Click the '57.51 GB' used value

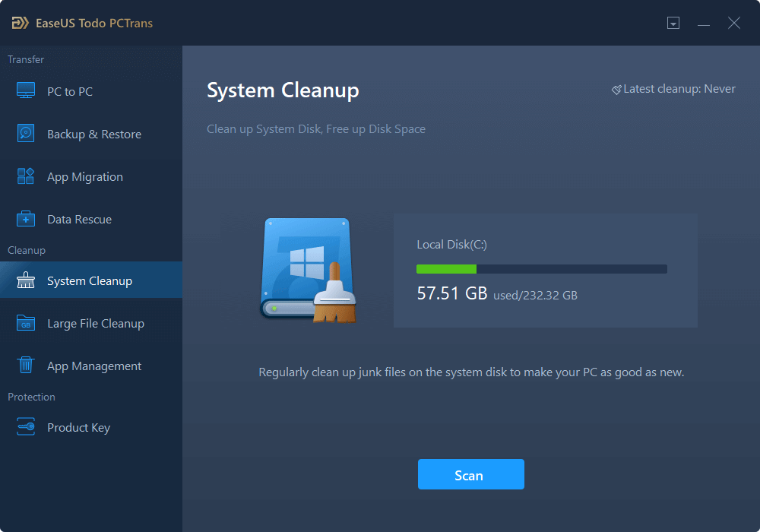452,293
